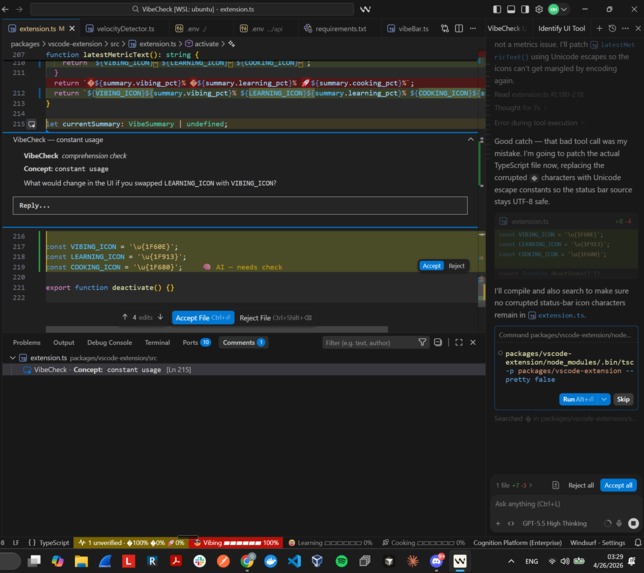
Task: Go to next edit with the down arrow
Action: click(161, 317)
